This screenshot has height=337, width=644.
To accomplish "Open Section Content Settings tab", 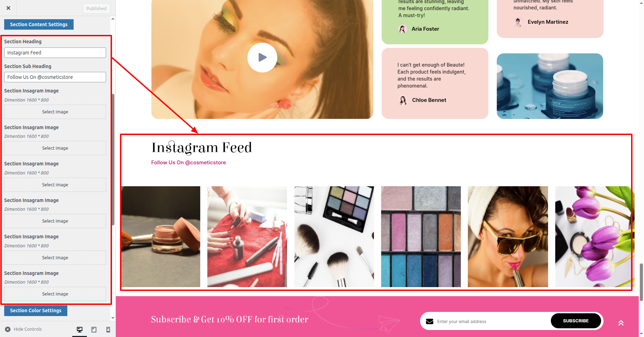I will [x=39, y=24].
